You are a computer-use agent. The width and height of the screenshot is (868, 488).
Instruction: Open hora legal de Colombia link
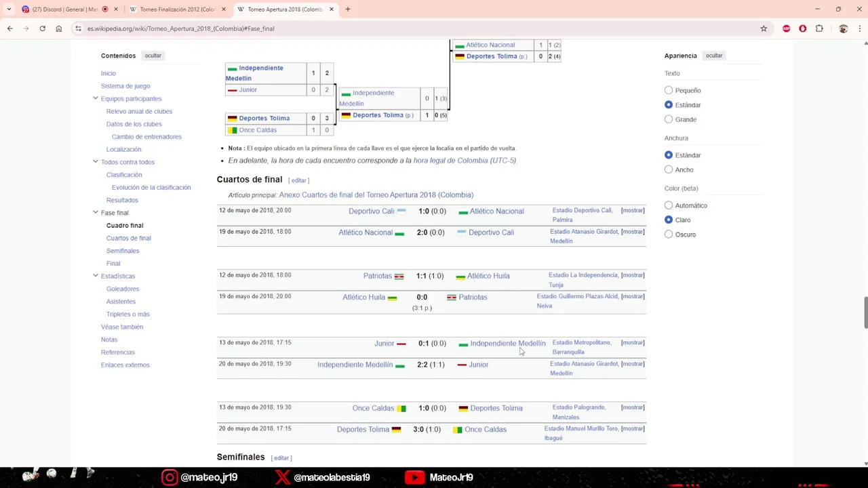(450, 161)
